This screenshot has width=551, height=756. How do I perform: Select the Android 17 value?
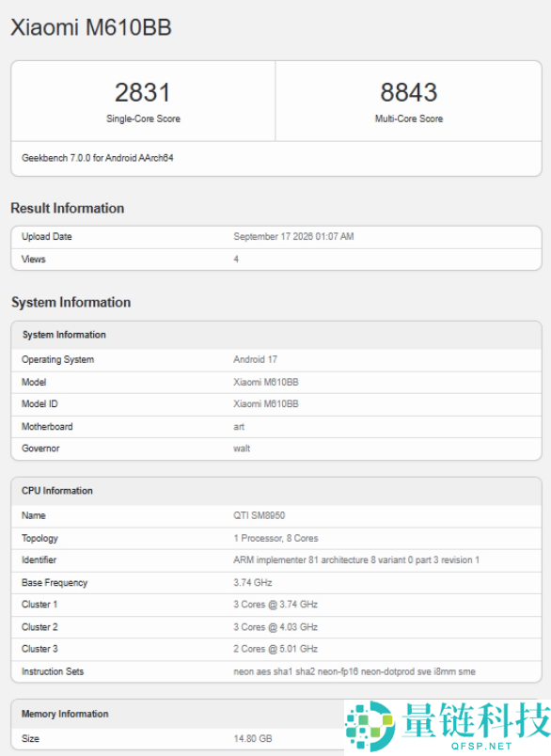255,359
